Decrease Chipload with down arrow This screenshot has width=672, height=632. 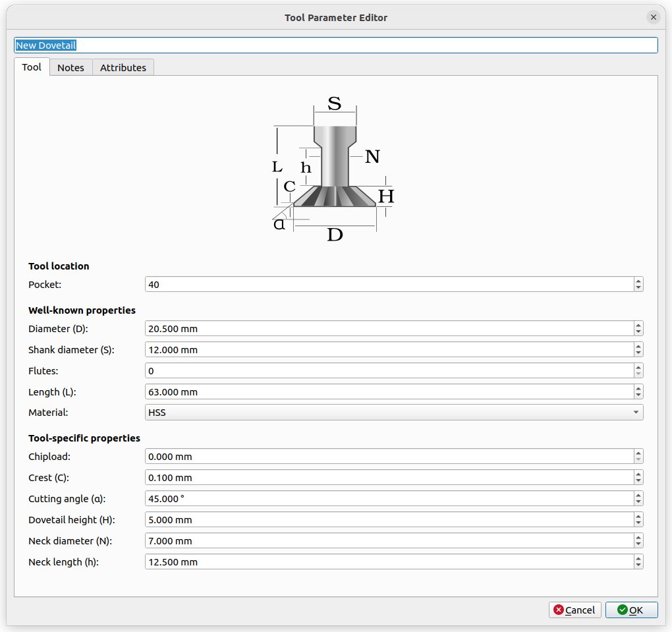click(638, 460)
